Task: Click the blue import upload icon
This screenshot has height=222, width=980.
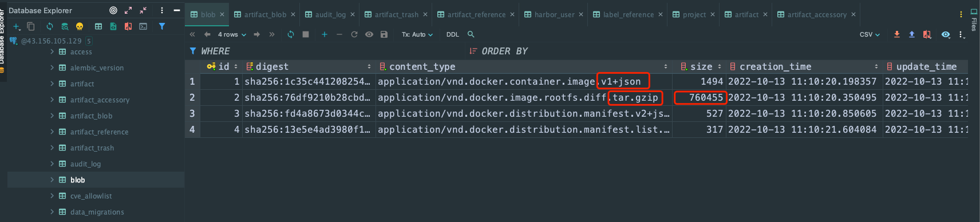Action: 912,34
